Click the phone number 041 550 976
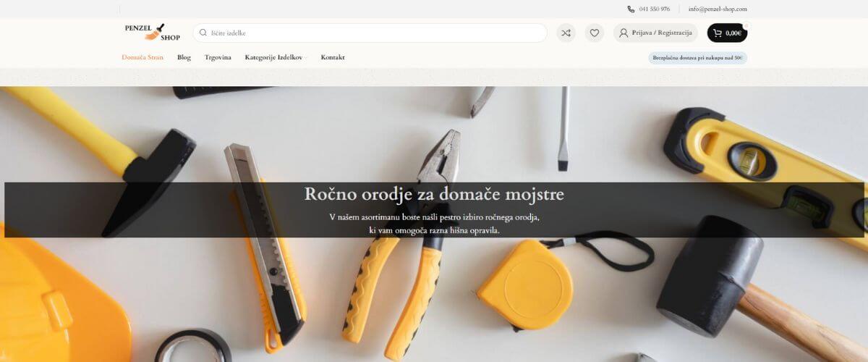This screenshot has width=868, height=362. (654, 9)
